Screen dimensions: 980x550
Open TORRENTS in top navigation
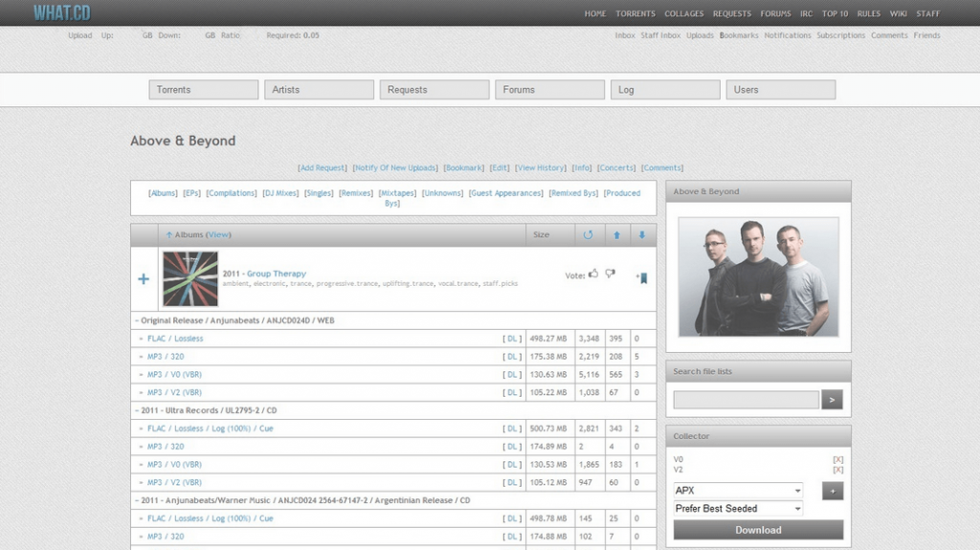coord(635,13)
